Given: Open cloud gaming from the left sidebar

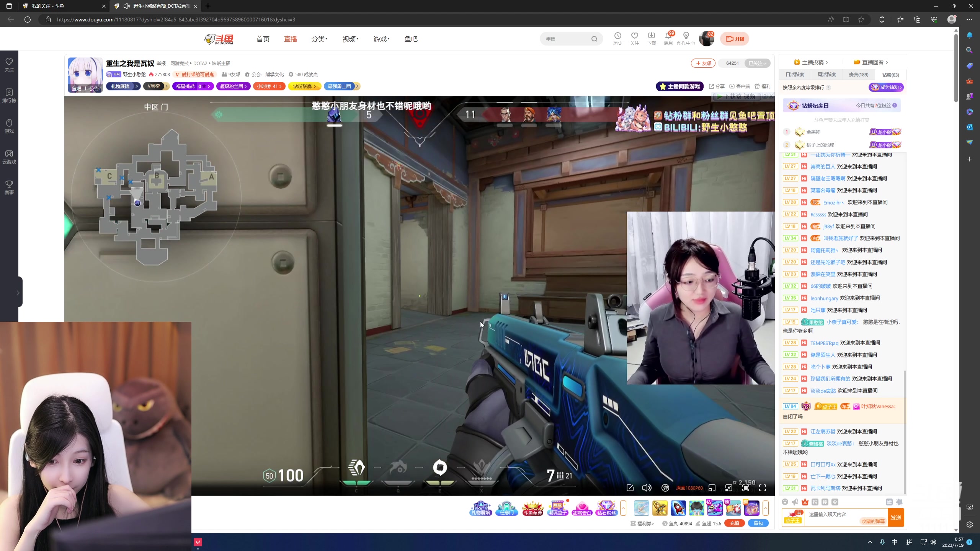Looking at the screenshot, I should (x=9, y=156).
